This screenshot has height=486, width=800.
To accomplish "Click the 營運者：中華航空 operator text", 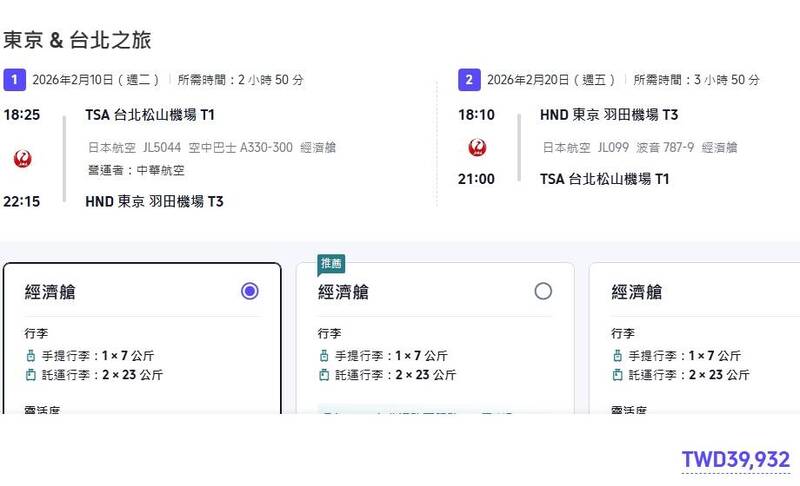I will click(136, 170).
